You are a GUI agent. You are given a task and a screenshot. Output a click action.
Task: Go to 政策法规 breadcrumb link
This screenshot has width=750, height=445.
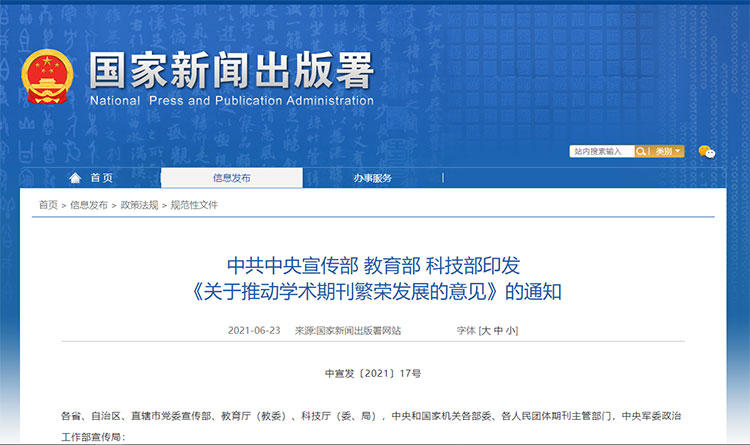tap(139, 205)
